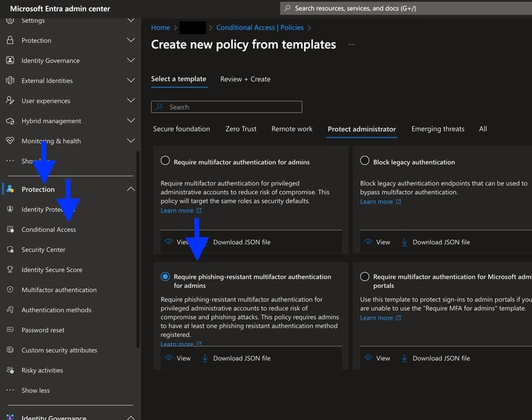
Task: Go to Home breadcrumb link
Action: pos(161,28)
